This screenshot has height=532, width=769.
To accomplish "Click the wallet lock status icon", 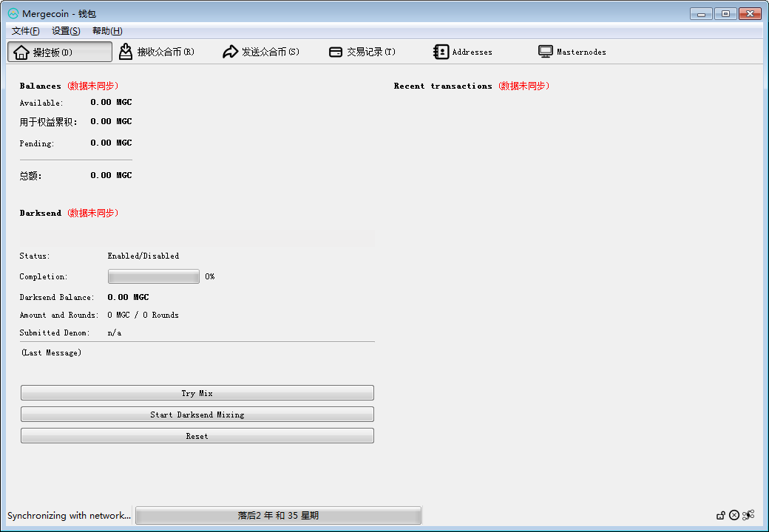I will click(720, 515).
